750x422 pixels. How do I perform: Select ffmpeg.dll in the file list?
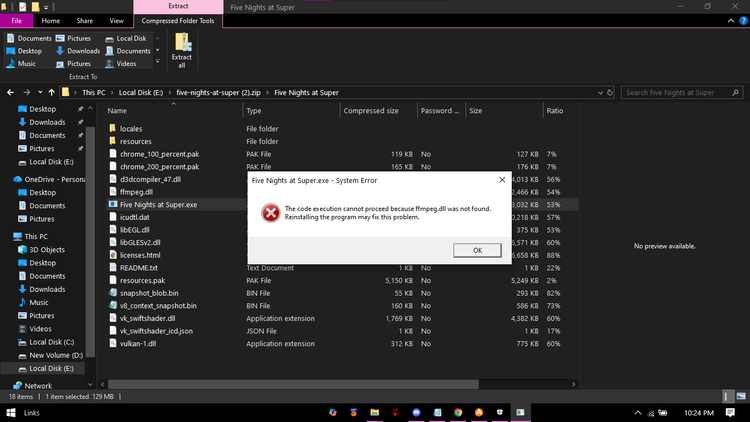click(136, 192)
